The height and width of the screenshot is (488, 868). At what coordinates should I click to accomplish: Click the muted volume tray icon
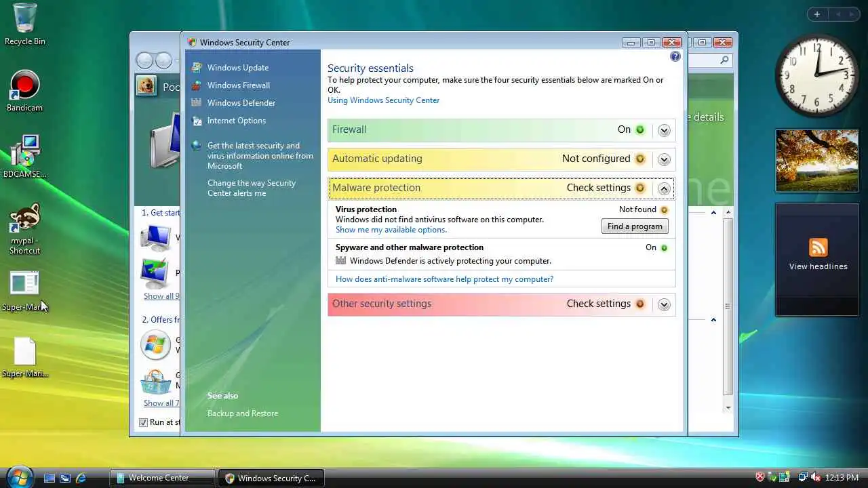pyautogui.click(x=816, y=477)
